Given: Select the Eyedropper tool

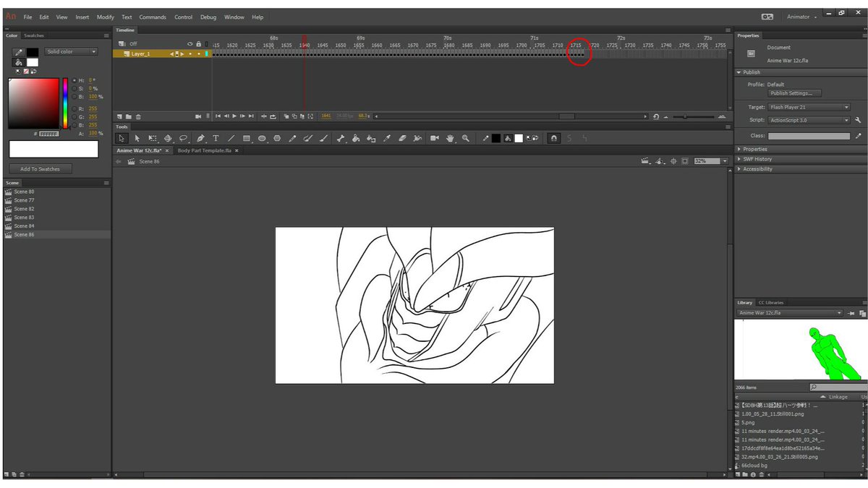Looking at the screenshot, I should point(387,137).
